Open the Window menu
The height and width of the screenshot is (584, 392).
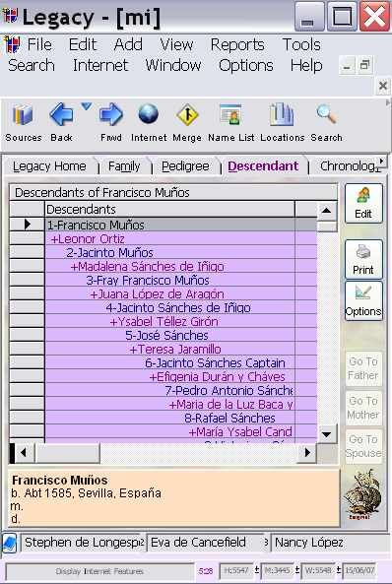pos(173,65)
